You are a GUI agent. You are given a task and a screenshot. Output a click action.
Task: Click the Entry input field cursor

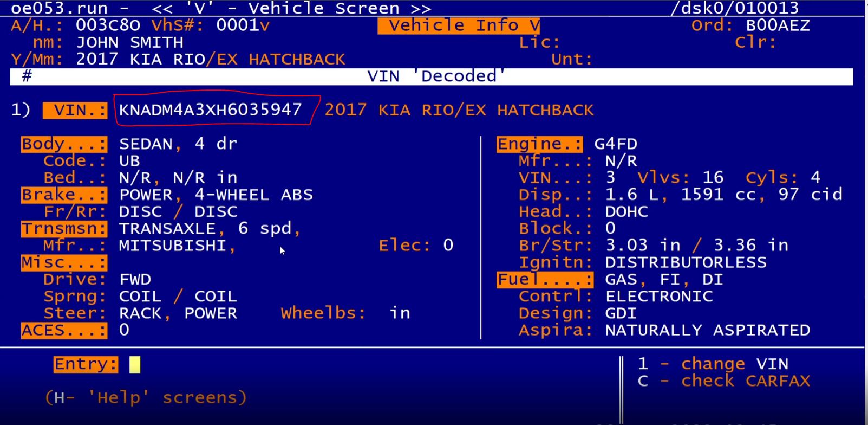(x=135, y=364)
